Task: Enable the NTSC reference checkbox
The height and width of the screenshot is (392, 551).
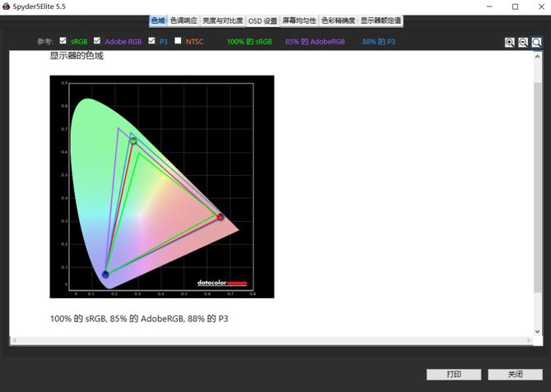Action: [x=178, y=40]
